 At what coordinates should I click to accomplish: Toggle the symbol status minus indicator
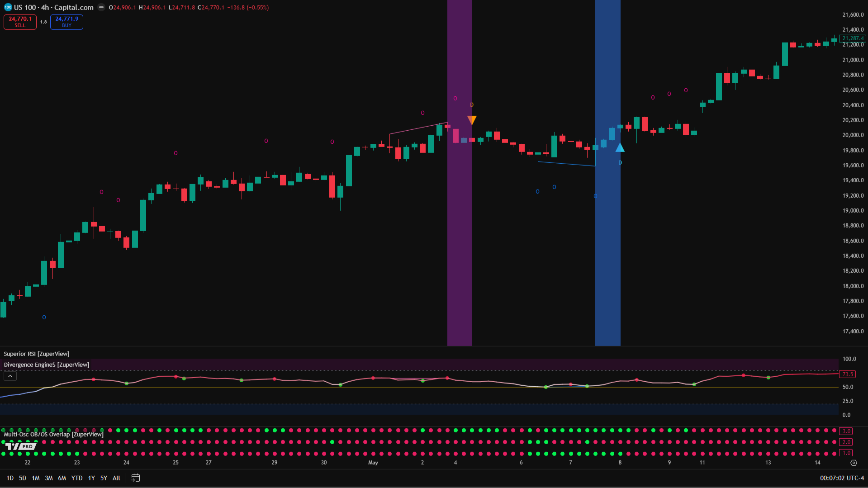(x=101, y=7)
